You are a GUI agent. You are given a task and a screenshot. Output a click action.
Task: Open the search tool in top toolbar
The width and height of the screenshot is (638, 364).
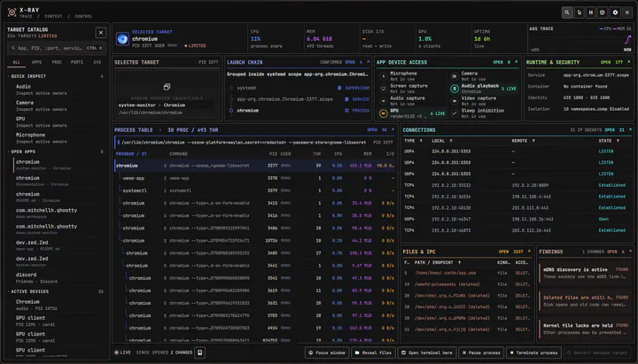tap(567, 12)
